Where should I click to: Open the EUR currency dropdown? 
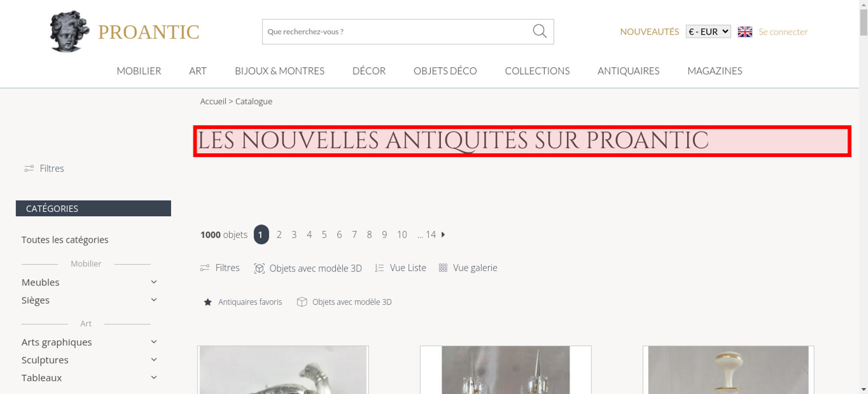tap(708, 32)
